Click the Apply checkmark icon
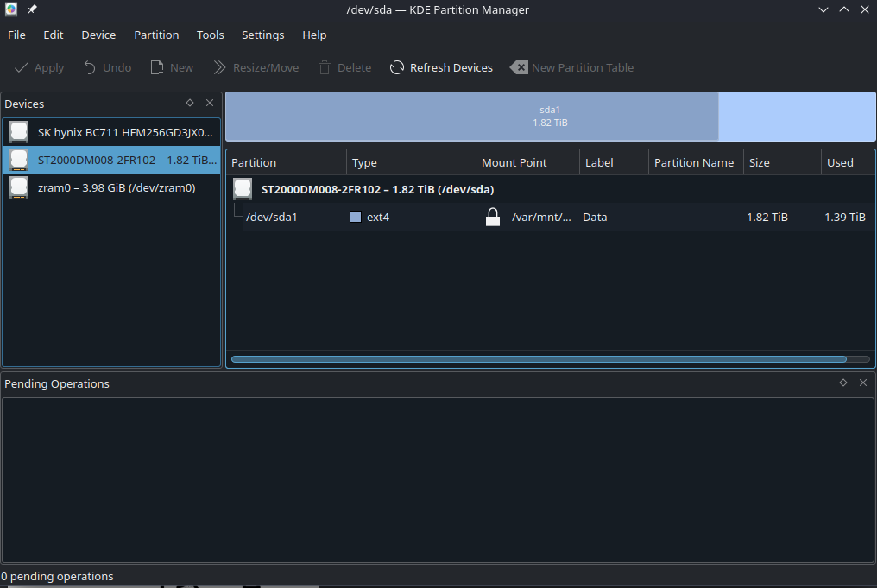The image size is (877, 588). point(22,67)
